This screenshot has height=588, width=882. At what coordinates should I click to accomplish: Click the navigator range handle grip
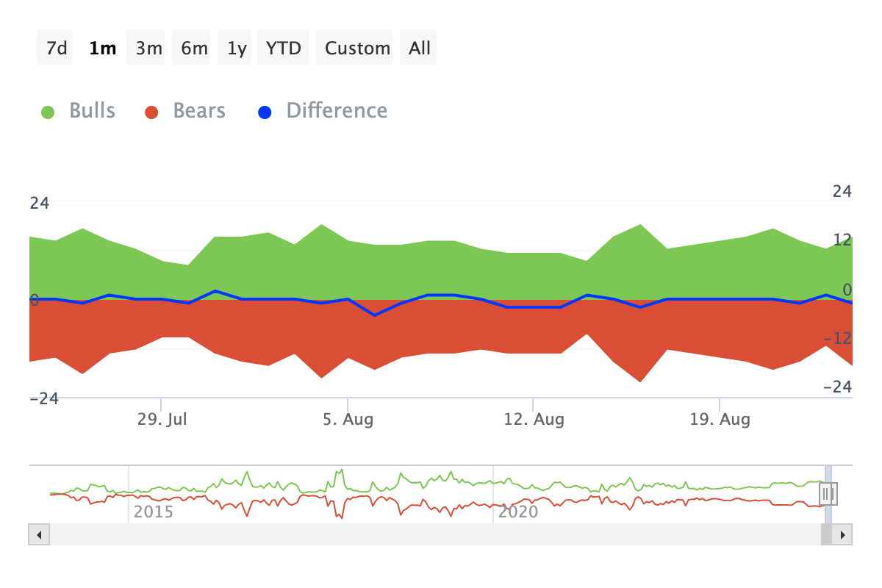pyautogui.click(x=829, y=494)
